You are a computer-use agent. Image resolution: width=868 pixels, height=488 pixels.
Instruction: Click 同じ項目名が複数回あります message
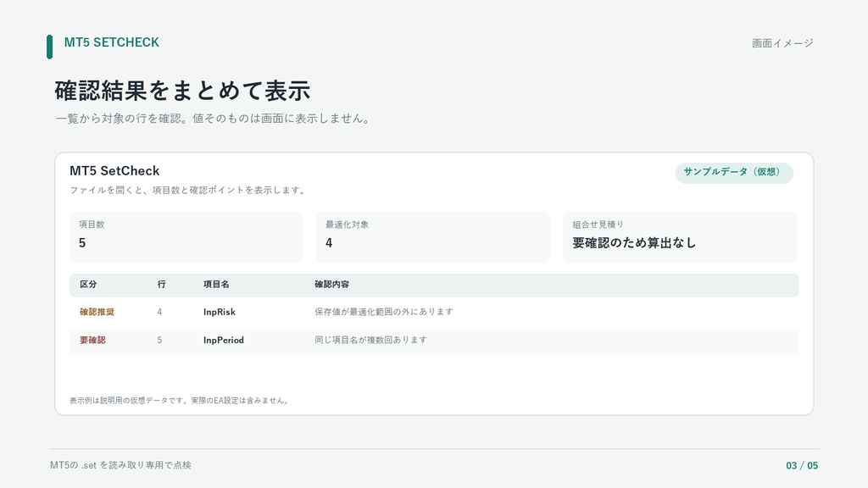point(371,341)
